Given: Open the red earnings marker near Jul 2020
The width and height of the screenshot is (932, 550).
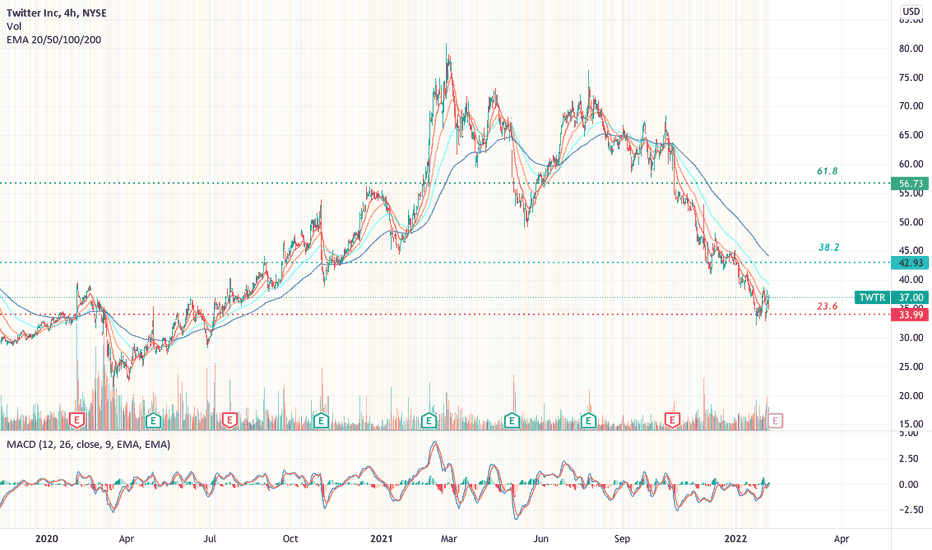Looking at the screenshot, I should pos(229,420).
